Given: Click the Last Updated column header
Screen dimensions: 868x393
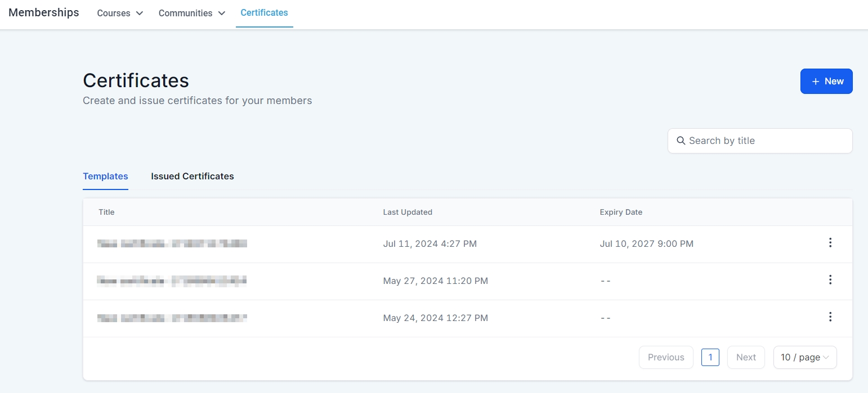Looking at the screenshot, I should [408, 212].
